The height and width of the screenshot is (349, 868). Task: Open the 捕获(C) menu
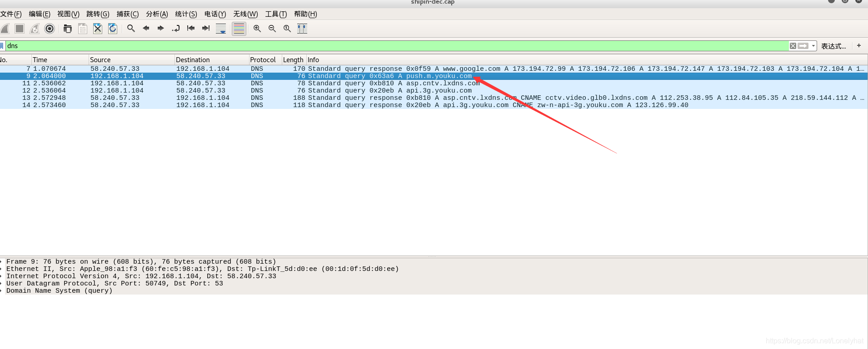pyautogui.click(x=128, y=14)
